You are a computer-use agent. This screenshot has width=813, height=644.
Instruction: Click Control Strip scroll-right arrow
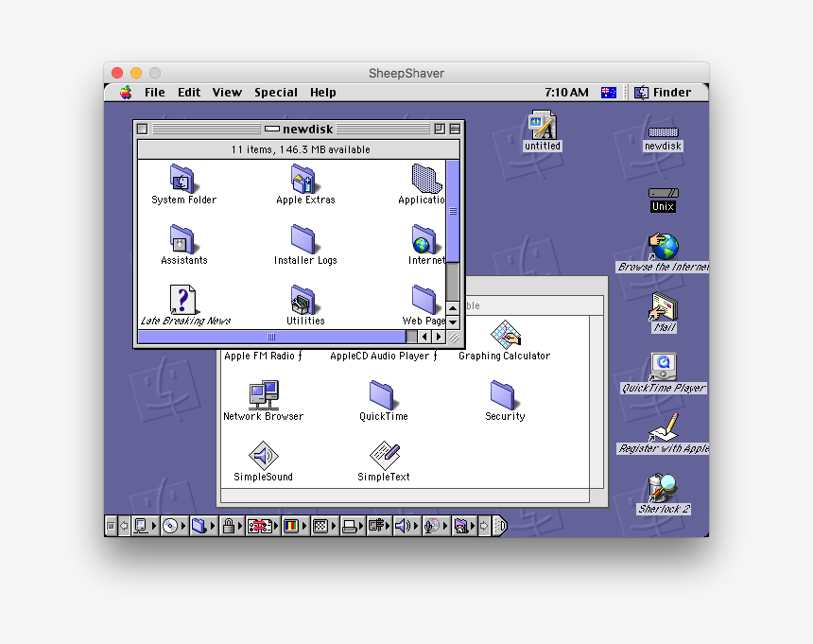[484, 527]
